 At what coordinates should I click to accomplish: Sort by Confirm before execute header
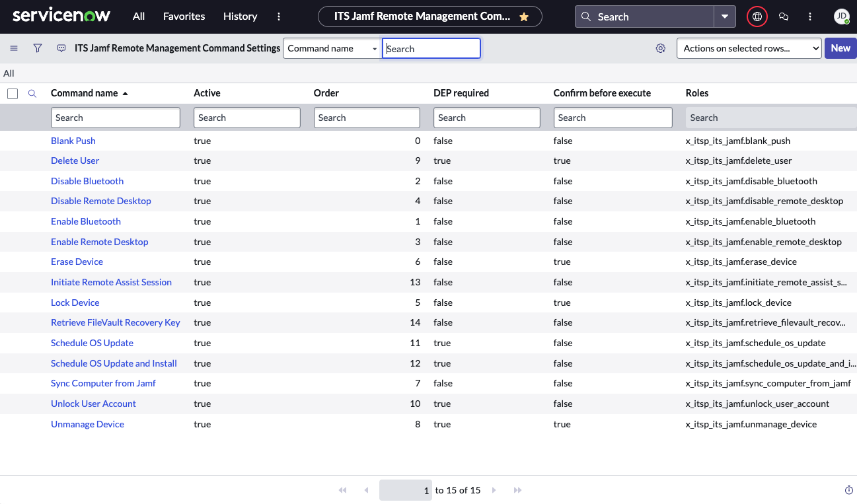[x=602, y=93]
